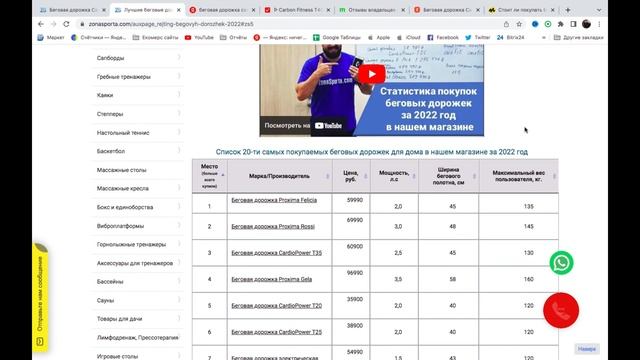This screenshot has height=360, width=640.
Task: Play the YouTube video about purchase statistics
Action: (x=371, y=74)
